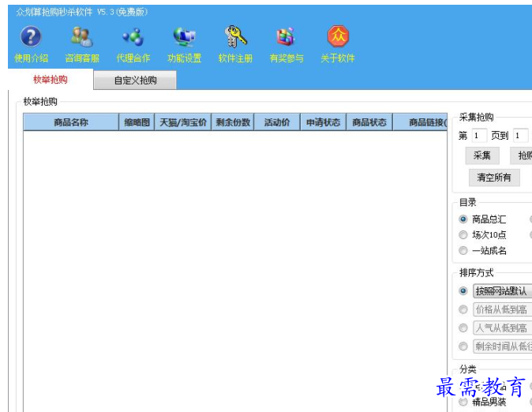Switch to the 自定义抢购 tab
Viewport: 532px width, 412px height.
(x=135, y=81)
